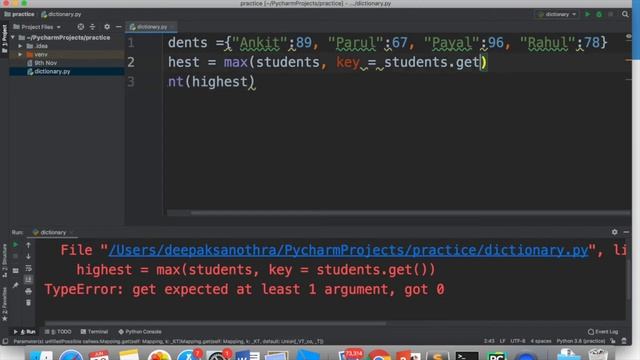Open the dictionary run configuration dropdown

pyautogui.click(x=557, y=14)
